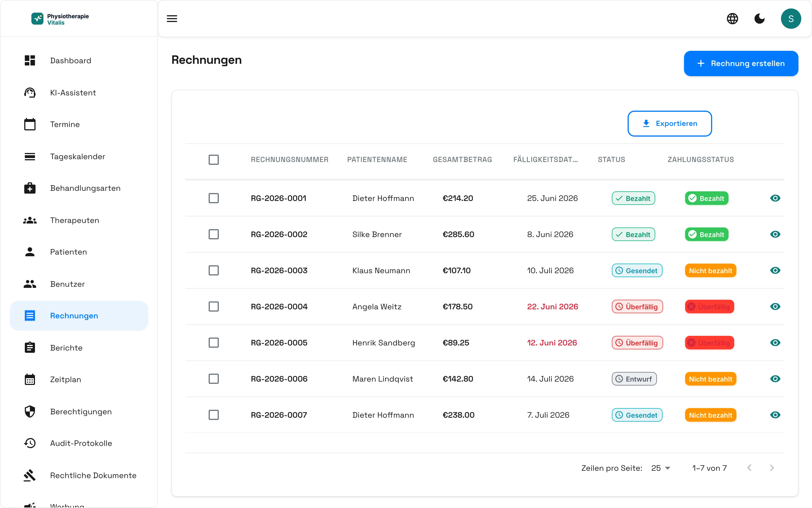
Task: Click pagination text 1–7 von 7
Action: (709, 468)
